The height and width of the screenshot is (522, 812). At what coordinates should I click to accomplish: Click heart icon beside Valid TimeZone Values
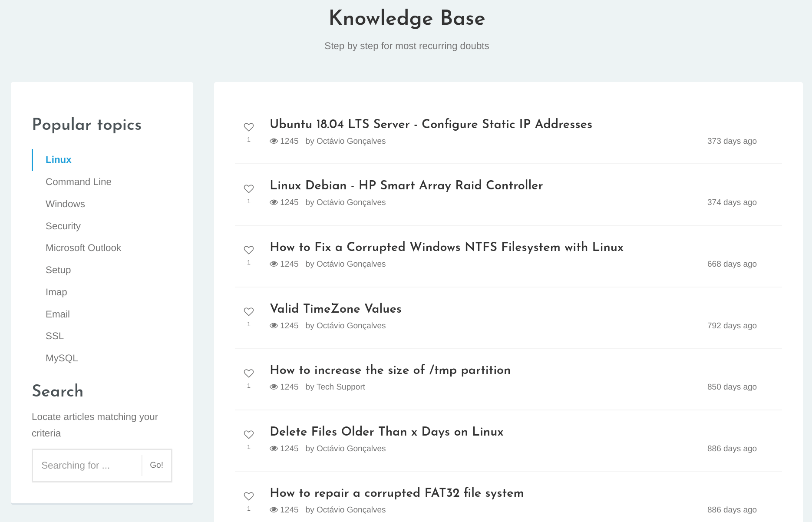[249, 312]
